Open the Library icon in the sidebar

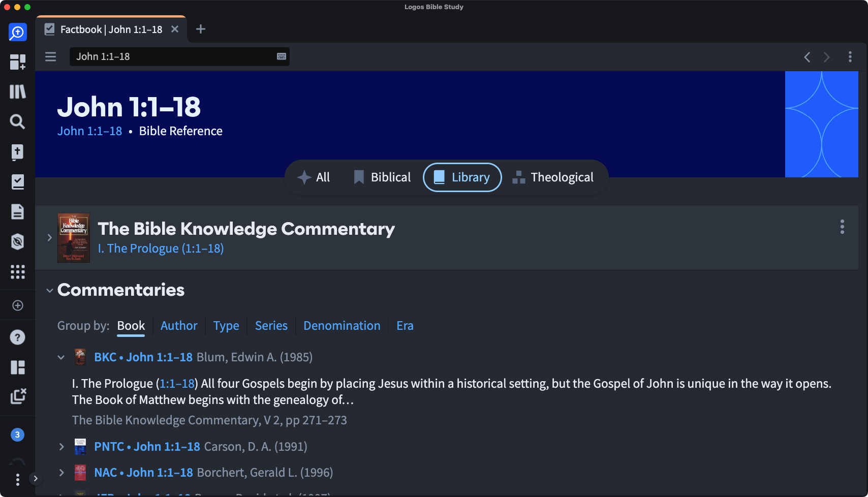click(17, 92)
